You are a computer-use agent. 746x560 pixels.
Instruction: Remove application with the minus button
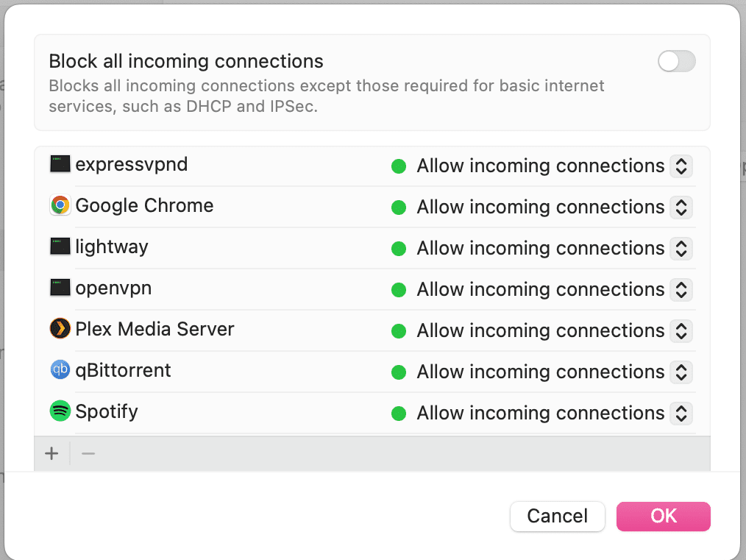point(88,453)
